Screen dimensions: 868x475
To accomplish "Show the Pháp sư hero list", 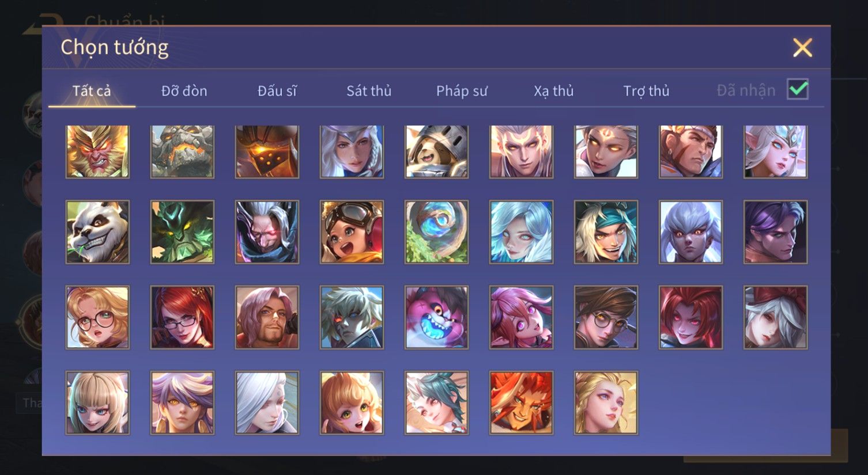I will (x=462, y=91).
